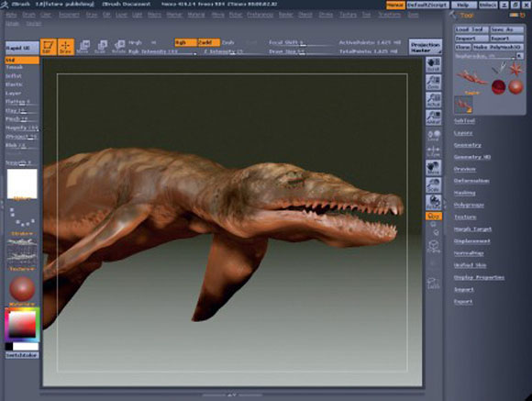Expand the Morph Target subpalette

pos(472,229)
